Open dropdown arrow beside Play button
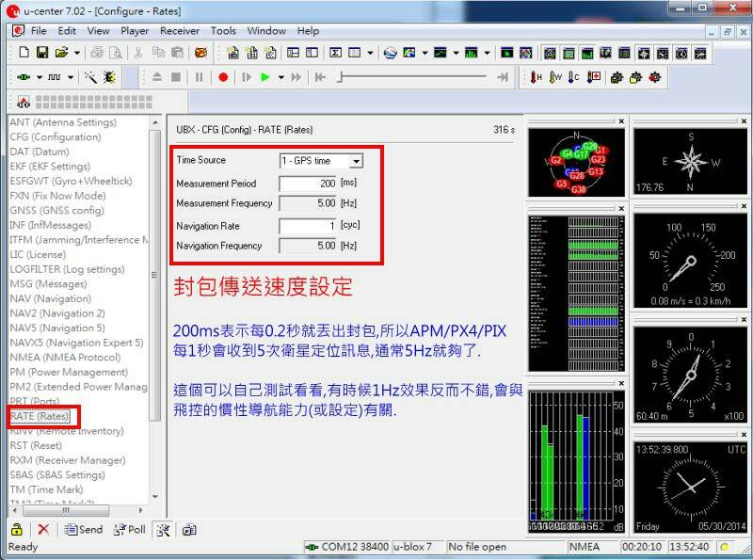 coord(280,77)
